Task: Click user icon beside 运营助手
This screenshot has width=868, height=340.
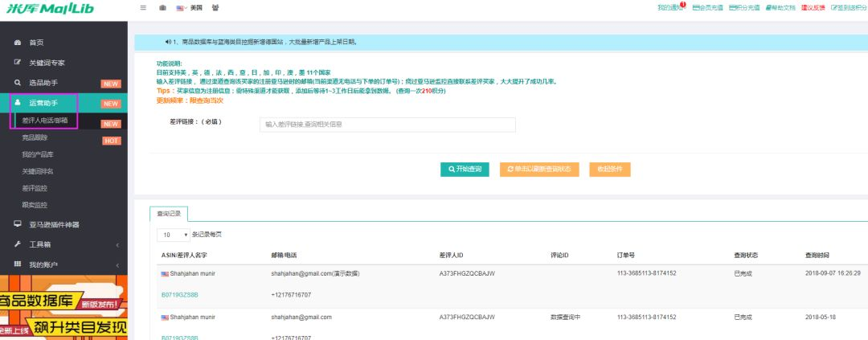Action: 17,102
